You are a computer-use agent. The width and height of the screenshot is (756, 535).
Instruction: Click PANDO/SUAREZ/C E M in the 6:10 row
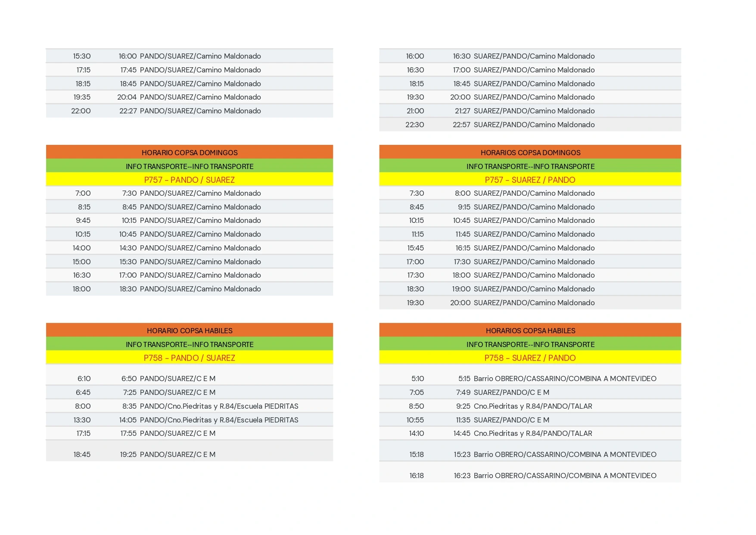point(177,379)
